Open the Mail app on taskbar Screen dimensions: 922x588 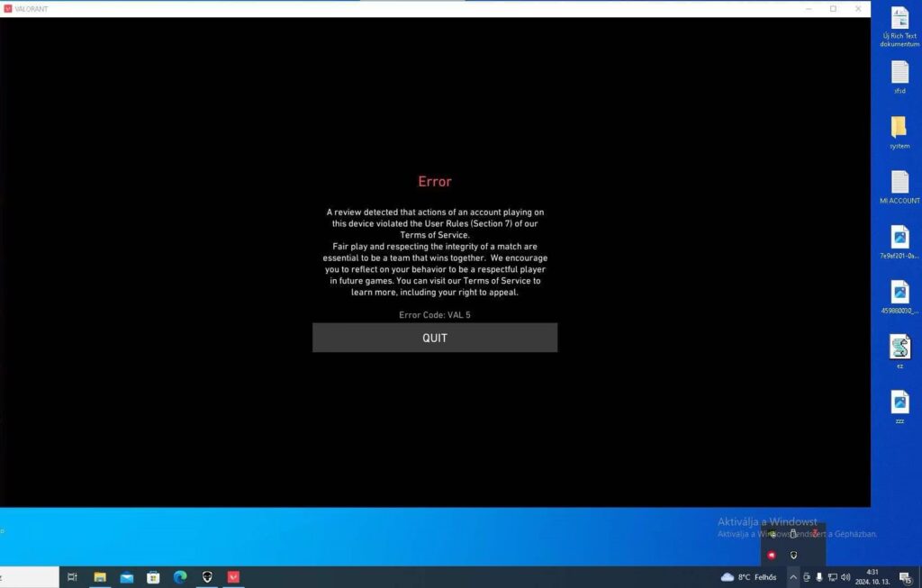(126, 577)
